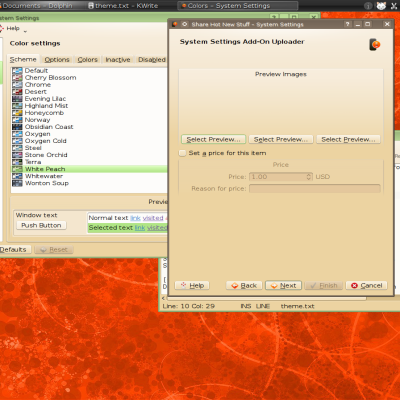This screenshot has width=400, height=400.
Task: Choose the Chrome scheme icon
Action: (17, 85)
